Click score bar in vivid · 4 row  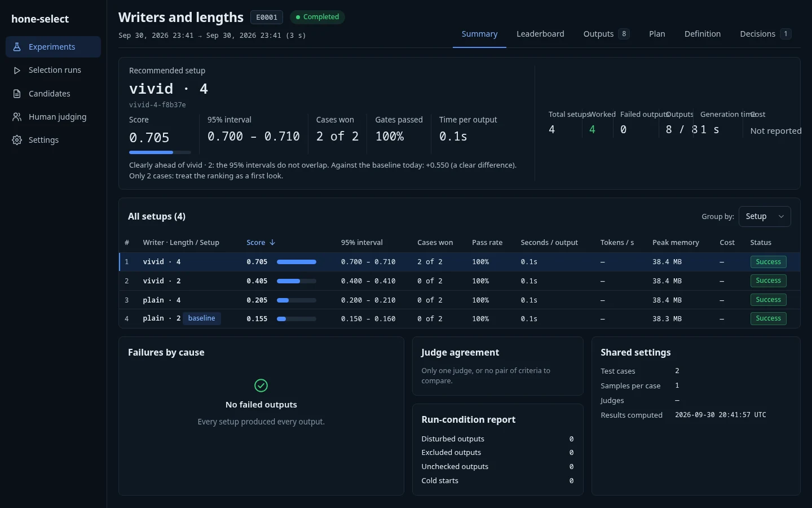[297, 262]
